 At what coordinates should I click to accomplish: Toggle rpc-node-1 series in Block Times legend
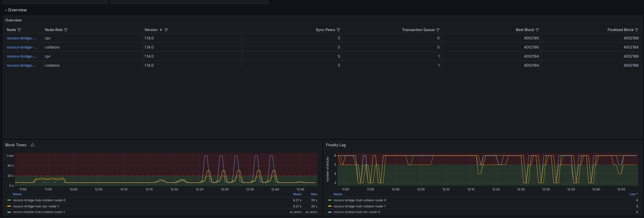pyautogui.click(x=36, y=206)
